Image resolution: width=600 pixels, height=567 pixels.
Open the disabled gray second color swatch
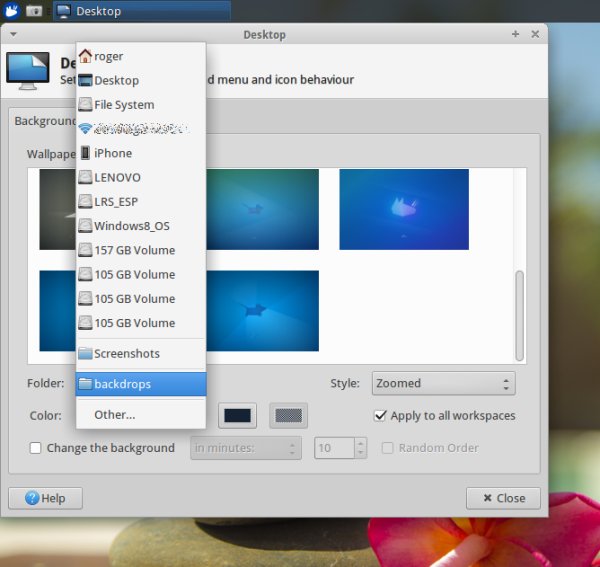point(289,415)
